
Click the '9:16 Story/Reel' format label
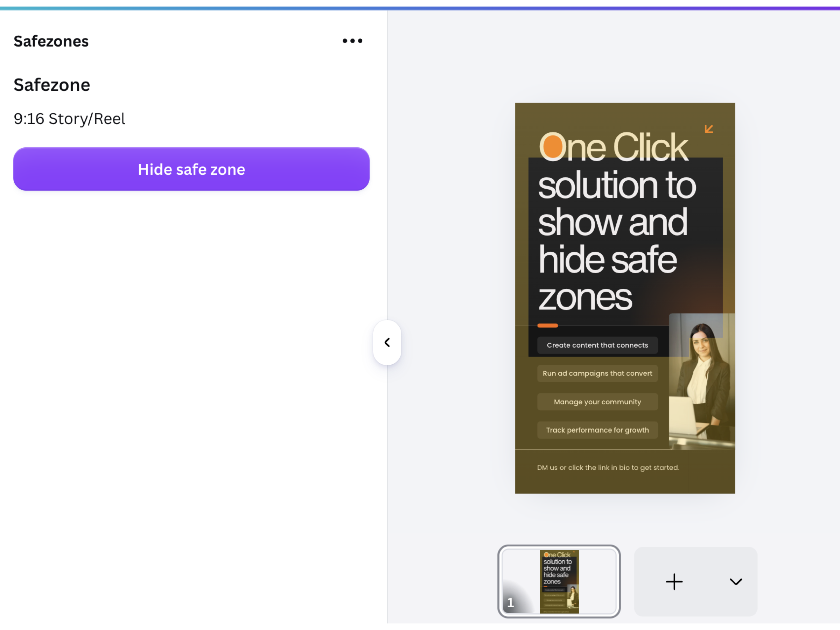pyautogui.click(x=70, y=119)
